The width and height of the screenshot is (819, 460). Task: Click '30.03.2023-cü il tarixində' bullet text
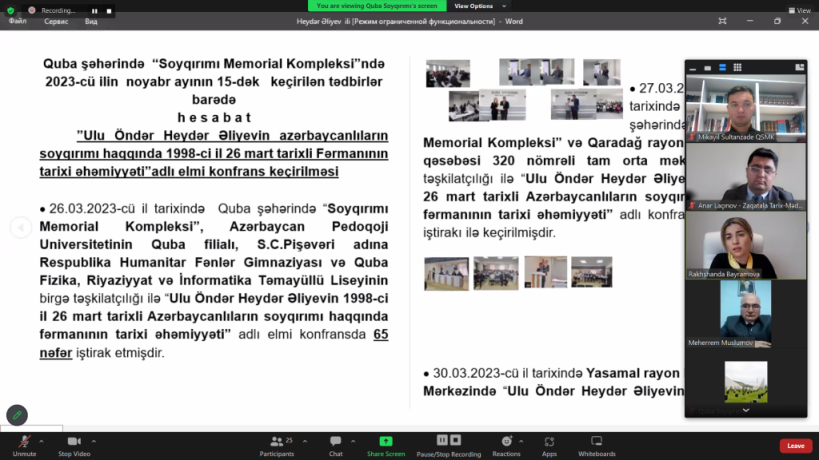(x=507, y=373)
